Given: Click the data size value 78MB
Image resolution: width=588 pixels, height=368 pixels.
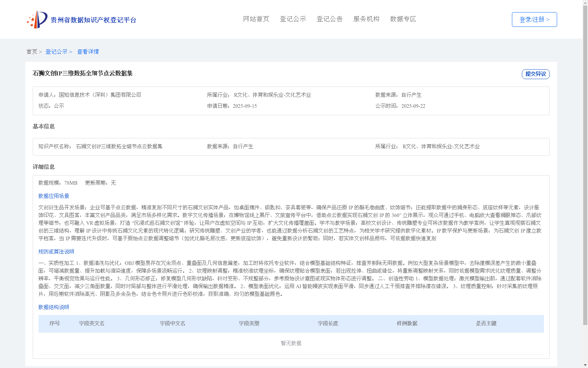Looking at the screenshot, I should click(71, 183).
